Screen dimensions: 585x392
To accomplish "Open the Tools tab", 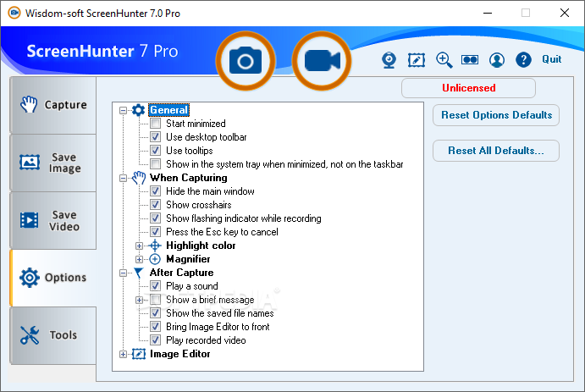I will [x=53, y=335].
